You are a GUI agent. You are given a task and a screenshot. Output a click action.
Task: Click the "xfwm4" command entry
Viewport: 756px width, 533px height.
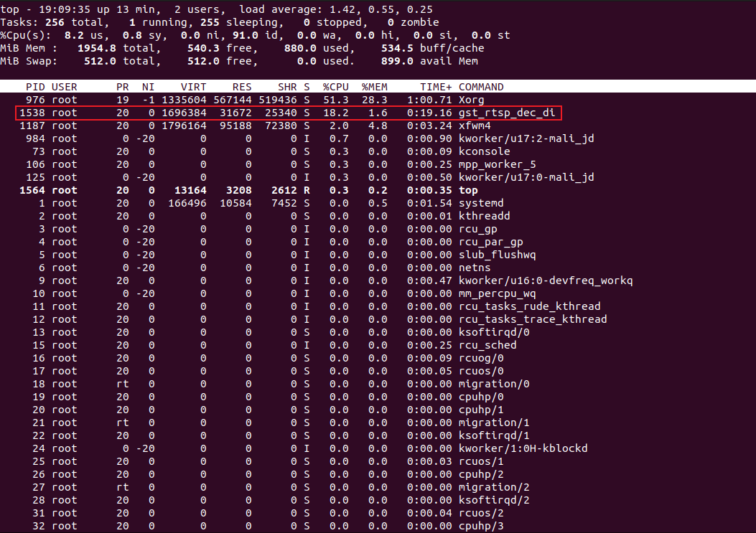(475, 126)
